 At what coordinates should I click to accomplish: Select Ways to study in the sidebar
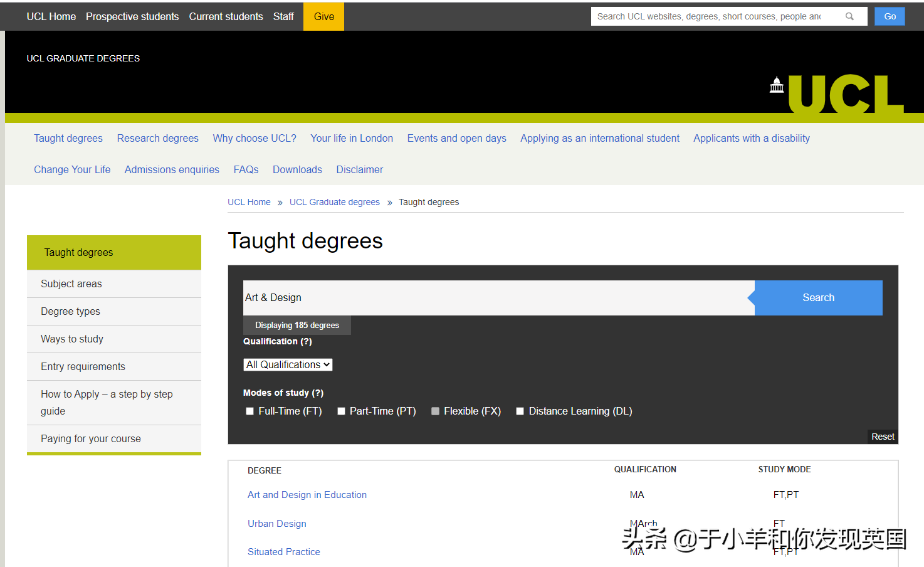point(114,339)
